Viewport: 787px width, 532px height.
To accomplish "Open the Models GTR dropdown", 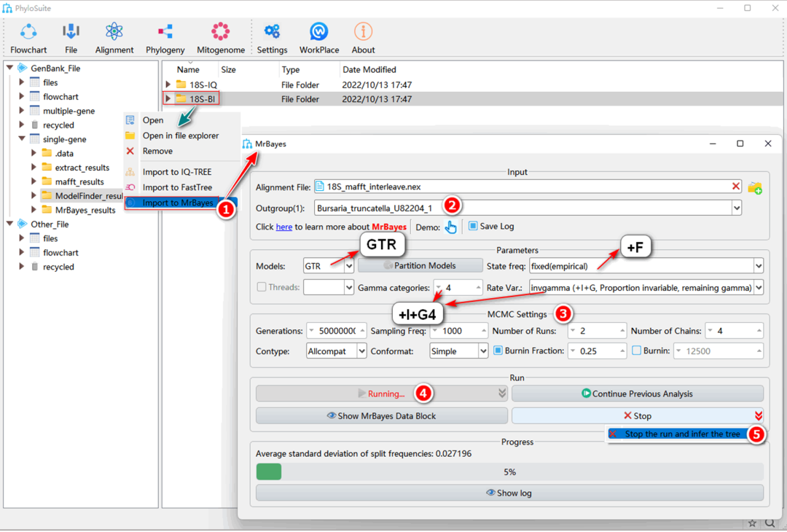I will point(349,266).
